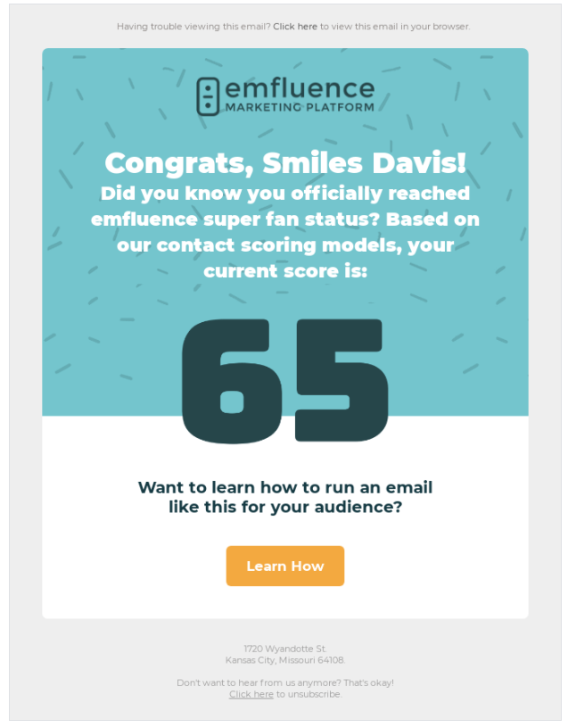This screenshot has width=568, height=728.
Task: Click the large digit 6 of the score
Action: (231, 381)
